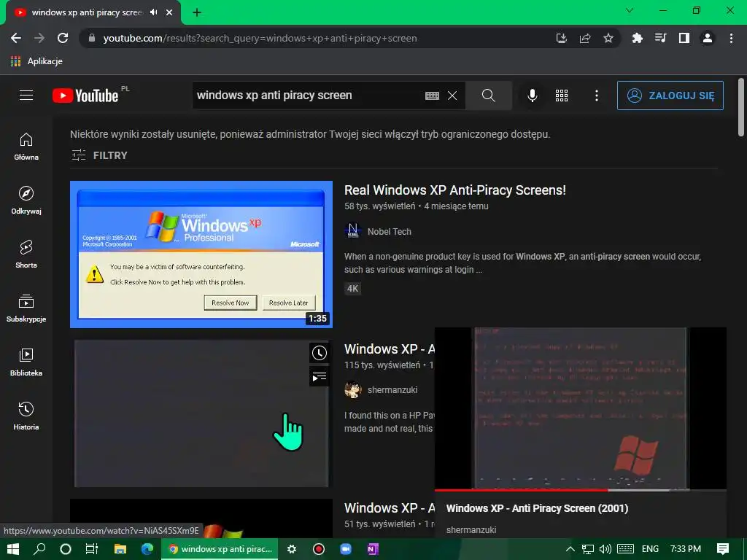The height and width of the screenshot is (560, 747).
Task: Open Chrome profile avatar menu
Action: (708, 38)
